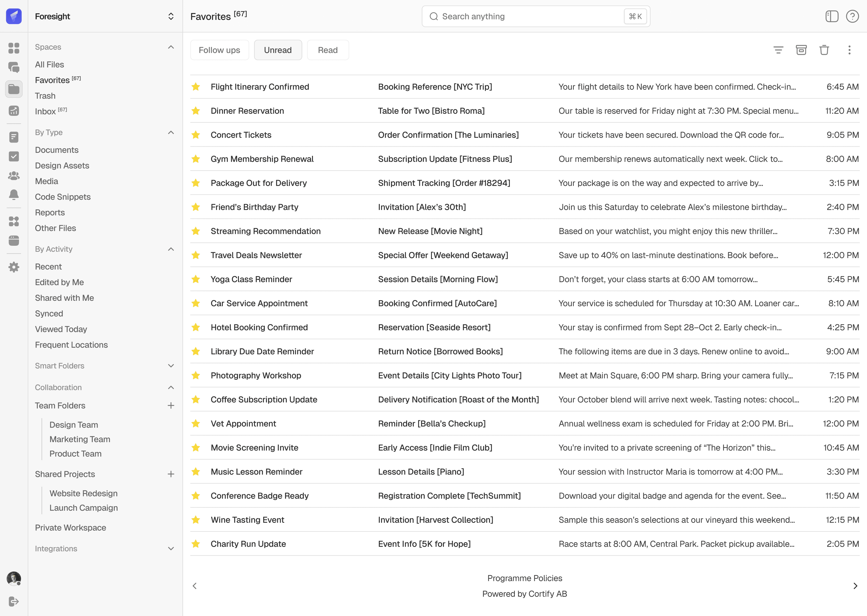Unstar the Dinner Reservation message
The width and height of the screenshot is (867, 616).
tap(196, 111)
